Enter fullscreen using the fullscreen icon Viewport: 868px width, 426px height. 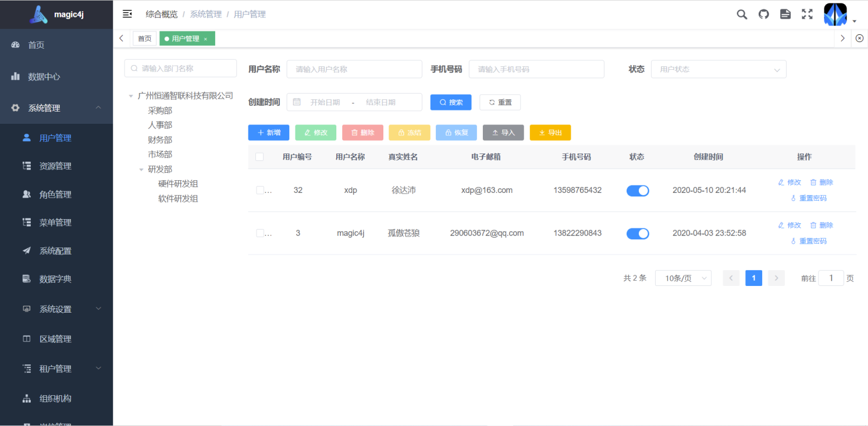click(x=807, y=14)
